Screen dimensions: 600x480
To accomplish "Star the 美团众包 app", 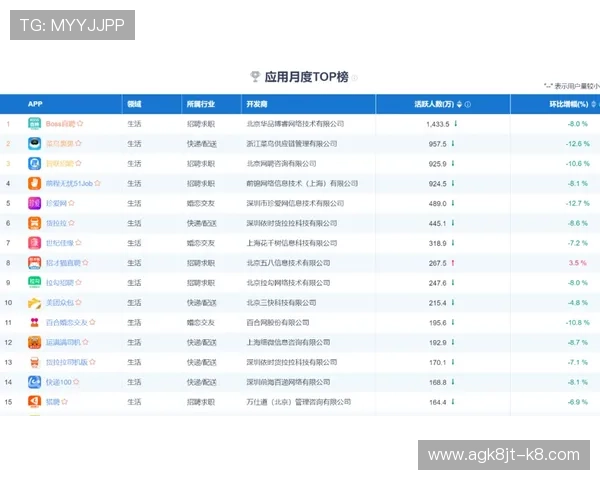I will 78,302.
